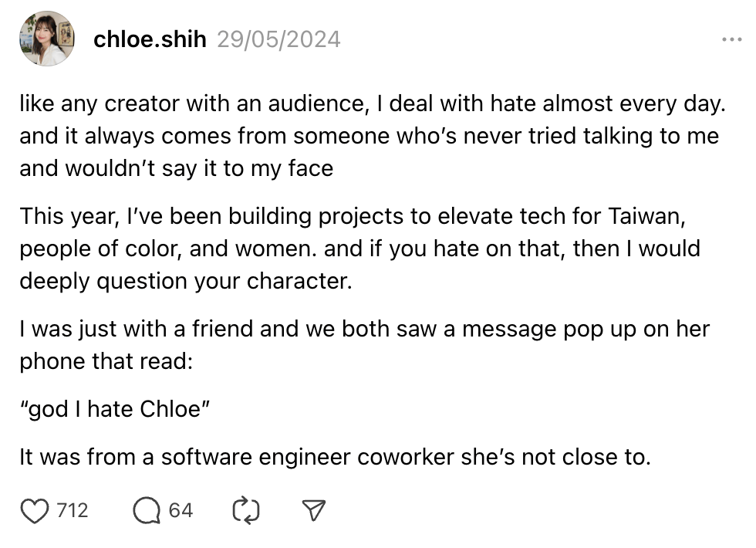View the 712 like count
The image size is (756, 548).
pos(73,510)
